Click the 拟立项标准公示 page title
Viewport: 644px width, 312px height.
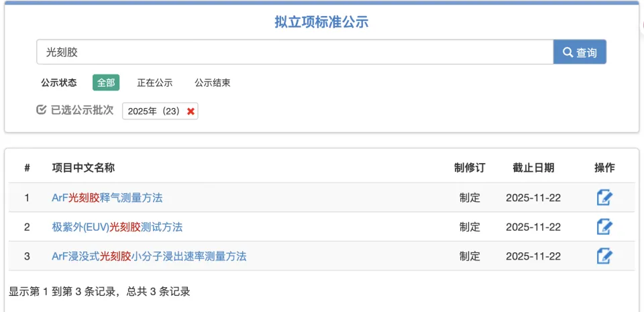(321, 22)
